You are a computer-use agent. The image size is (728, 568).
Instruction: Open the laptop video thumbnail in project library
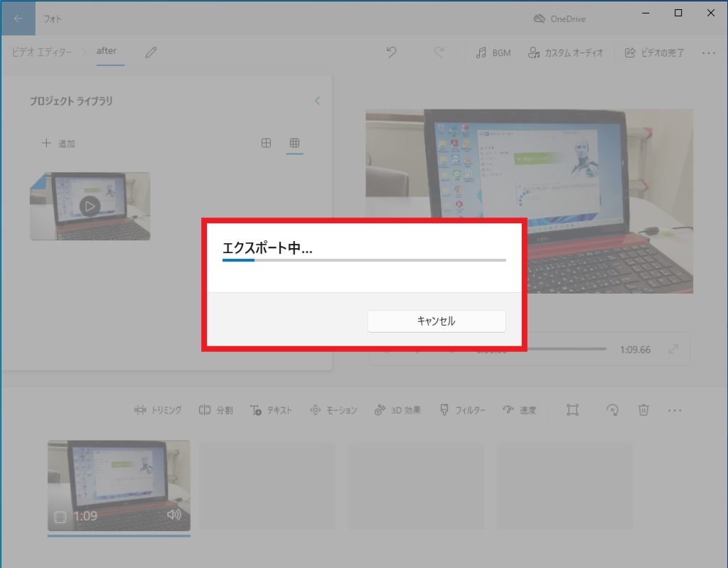pyautogui.click(x=90, y=205)
